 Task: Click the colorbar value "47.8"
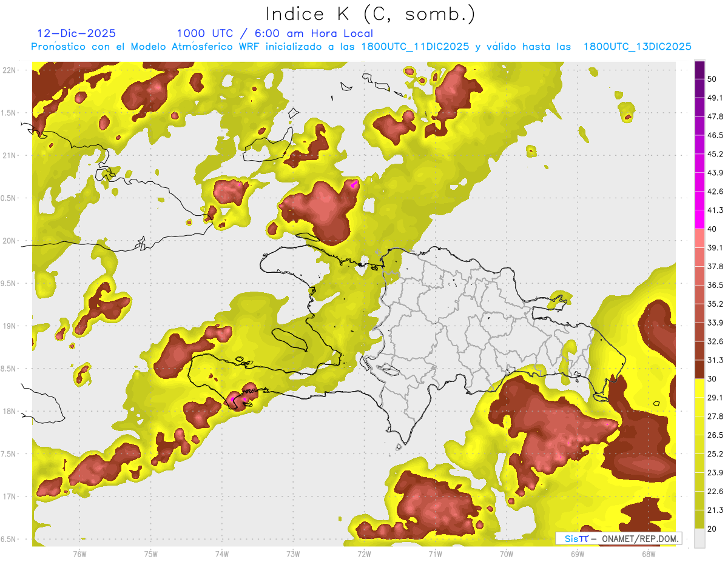click(x=715, y=116)
